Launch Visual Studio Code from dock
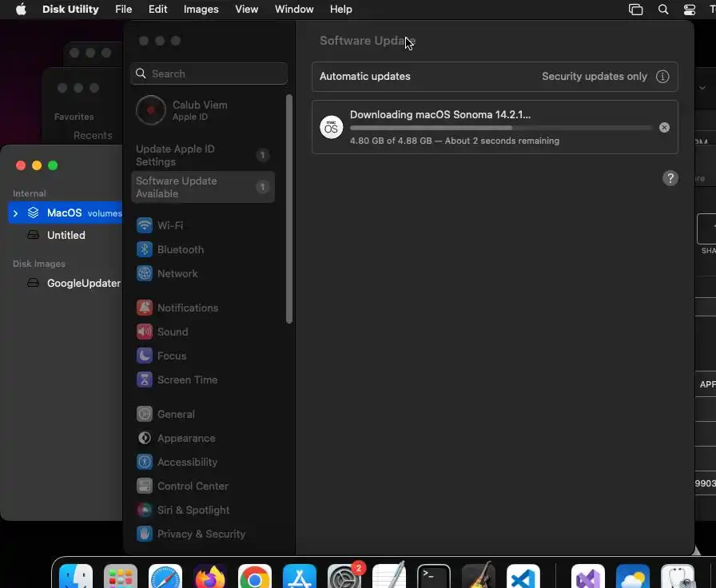 (x=523, y=576)
